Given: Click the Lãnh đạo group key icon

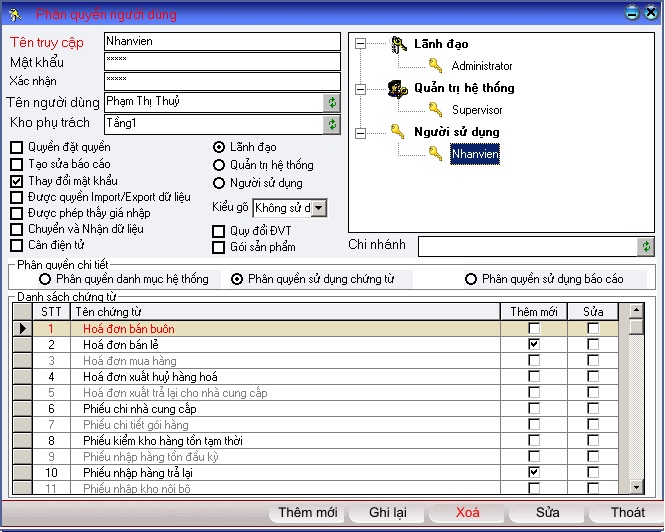Looking at the screenshot, I should pos(398,44).
